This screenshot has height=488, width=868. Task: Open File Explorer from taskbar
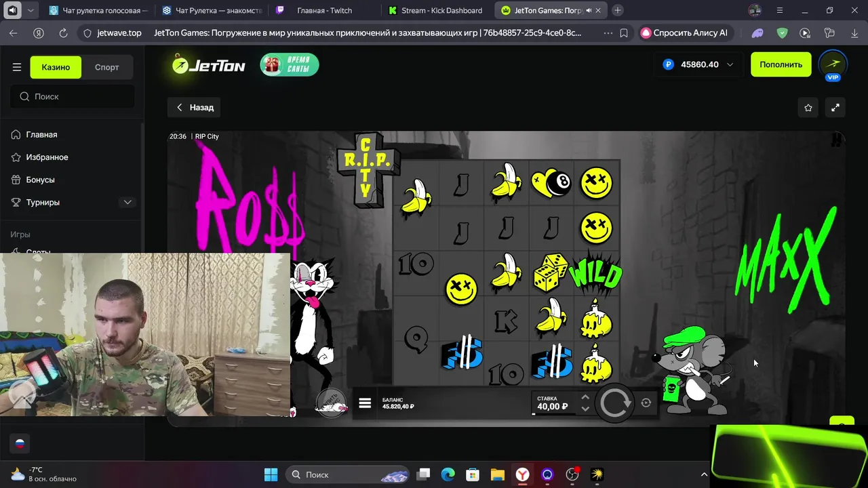point(498,474)
